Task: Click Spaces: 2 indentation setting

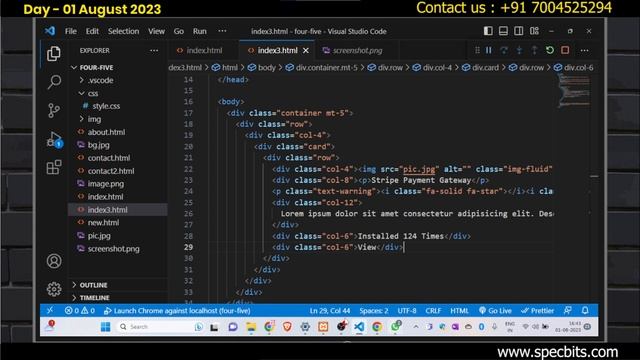Action: [373, 311]
